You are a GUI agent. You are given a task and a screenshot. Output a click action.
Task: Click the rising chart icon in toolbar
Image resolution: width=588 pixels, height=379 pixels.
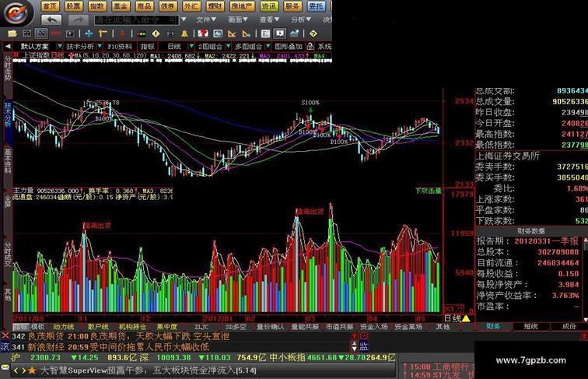tap(294, 33)
